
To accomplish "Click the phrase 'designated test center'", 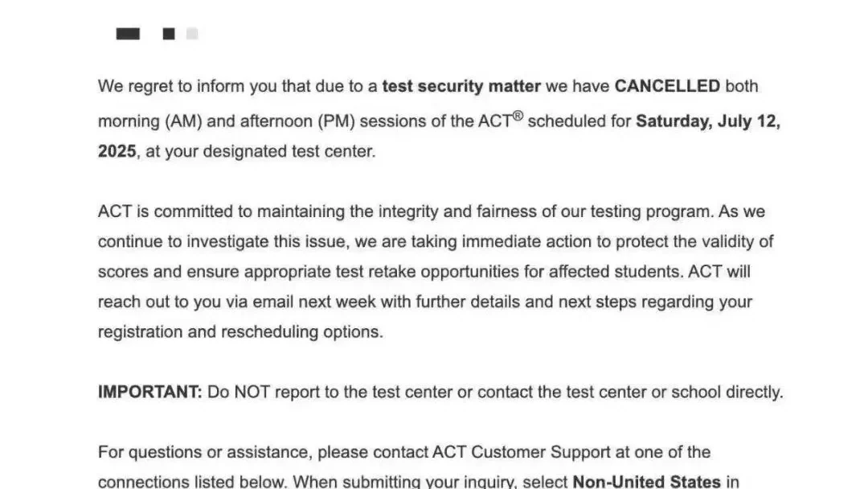I will tap(289, 151).
